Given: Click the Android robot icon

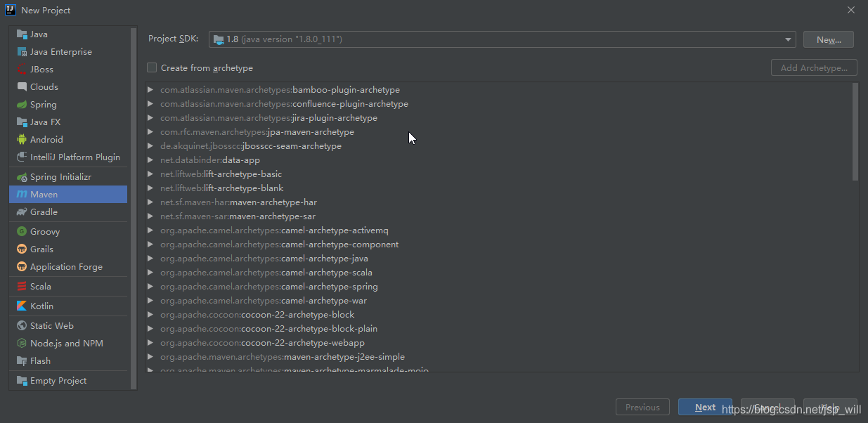Looking at the screenshot, I should point(22,139).
